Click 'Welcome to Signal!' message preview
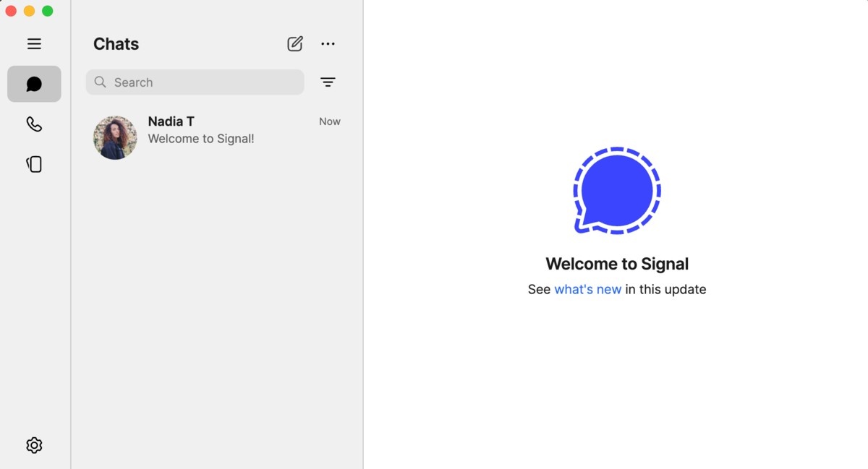Viewport: 868px width, 469px height. pyautogui.click(x=201, y=139)
